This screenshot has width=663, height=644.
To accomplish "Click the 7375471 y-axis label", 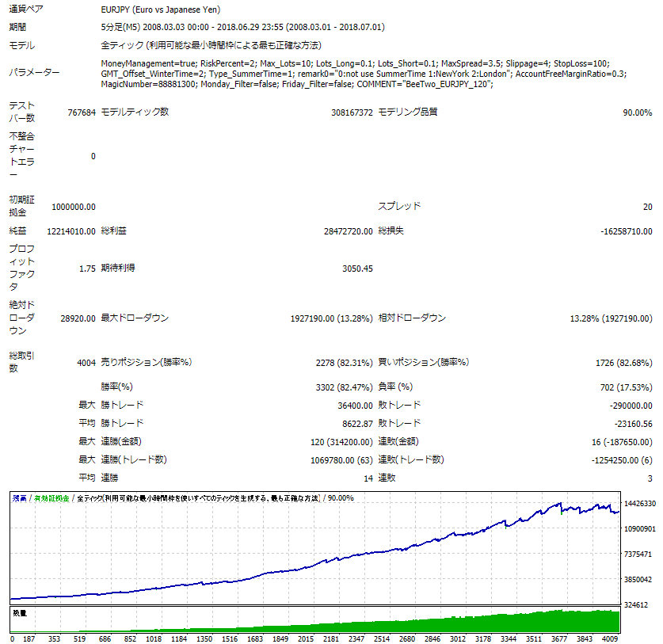I will (638, 554).
